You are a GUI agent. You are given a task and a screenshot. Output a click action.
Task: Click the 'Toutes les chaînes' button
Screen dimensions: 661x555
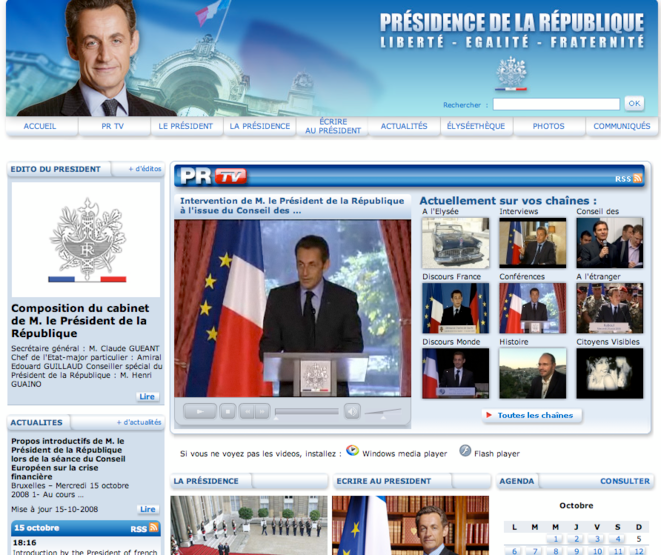tap(532, 415)
